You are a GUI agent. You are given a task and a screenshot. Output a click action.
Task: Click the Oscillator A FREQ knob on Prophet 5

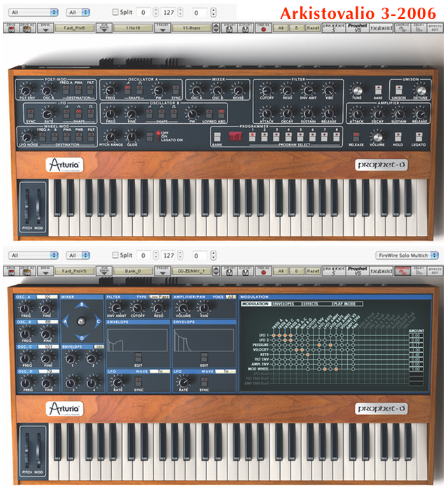point(110,90)
